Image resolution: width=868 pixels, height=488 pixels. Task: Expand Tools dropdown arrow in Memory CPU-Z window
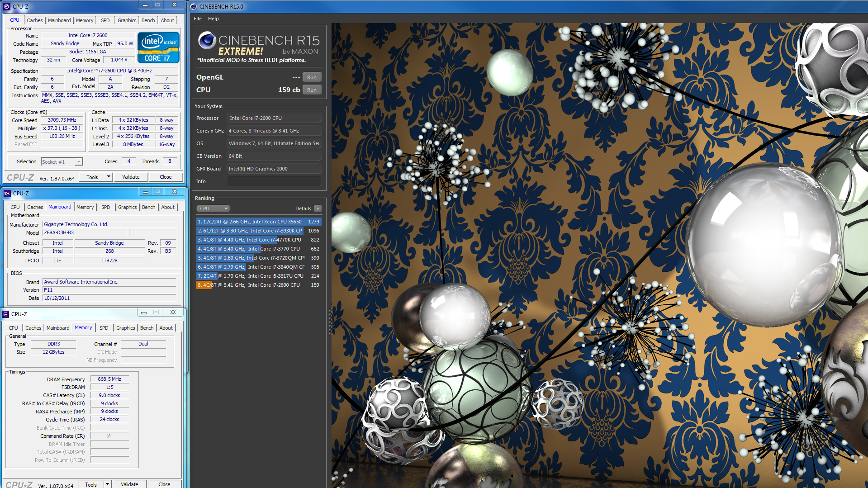107,484
